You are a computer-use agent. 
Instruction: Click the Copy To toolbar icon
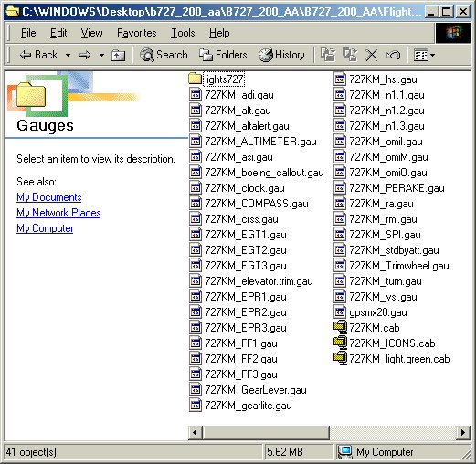pyautogui.click(x=350, y=55)
